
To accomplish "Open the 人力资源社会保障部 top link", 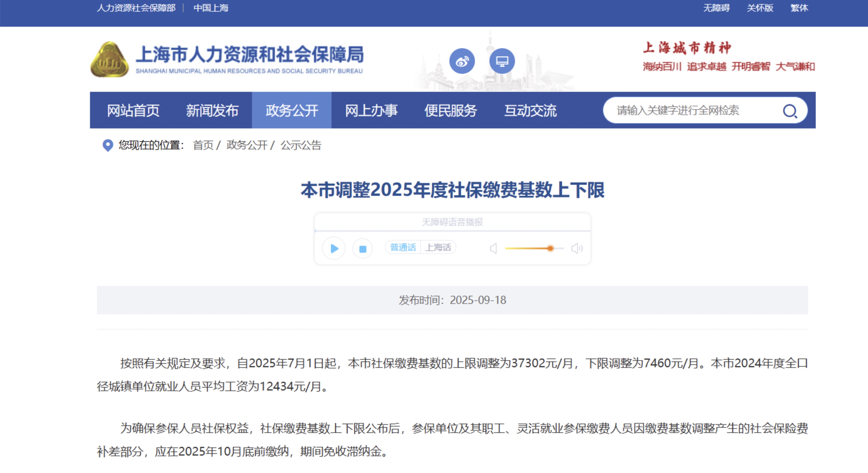I will 136,8.
